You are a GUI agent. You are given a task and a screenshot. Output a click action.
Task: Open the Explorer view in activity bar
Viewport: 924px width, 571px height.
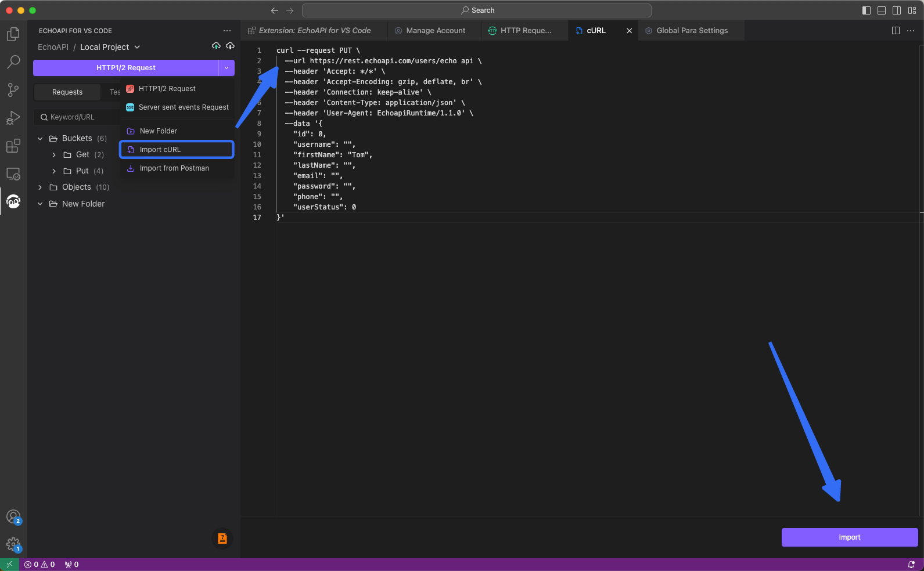click(x=13, y=34)
